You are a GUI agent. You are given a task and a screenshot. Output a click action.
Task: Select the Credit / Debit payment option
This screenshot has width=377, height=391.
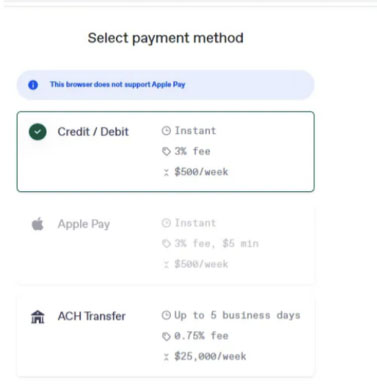click(x=165, y=152)
